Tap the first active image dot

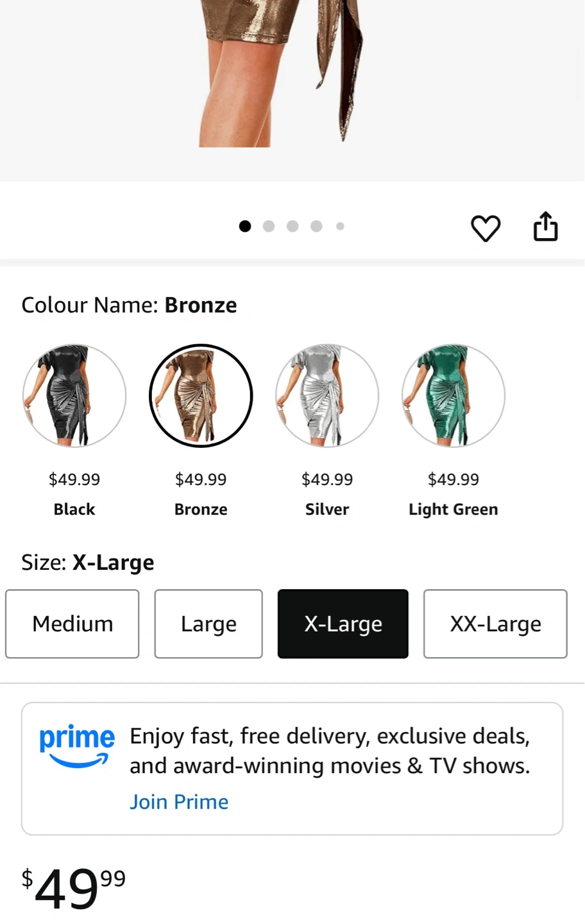pyautogui.click(x=245, y=226)
